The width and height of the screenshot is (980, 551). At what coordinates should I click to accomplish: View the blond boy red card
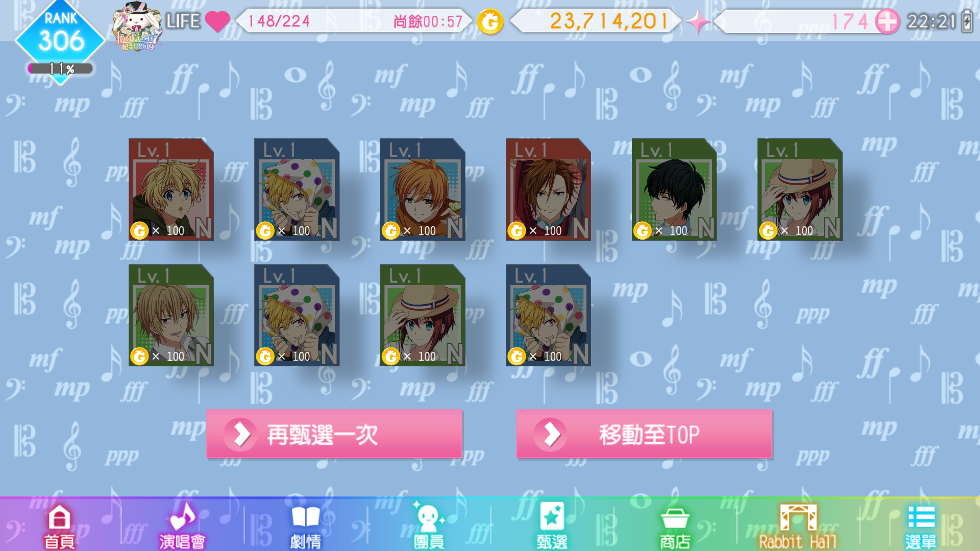coord(171,189)
